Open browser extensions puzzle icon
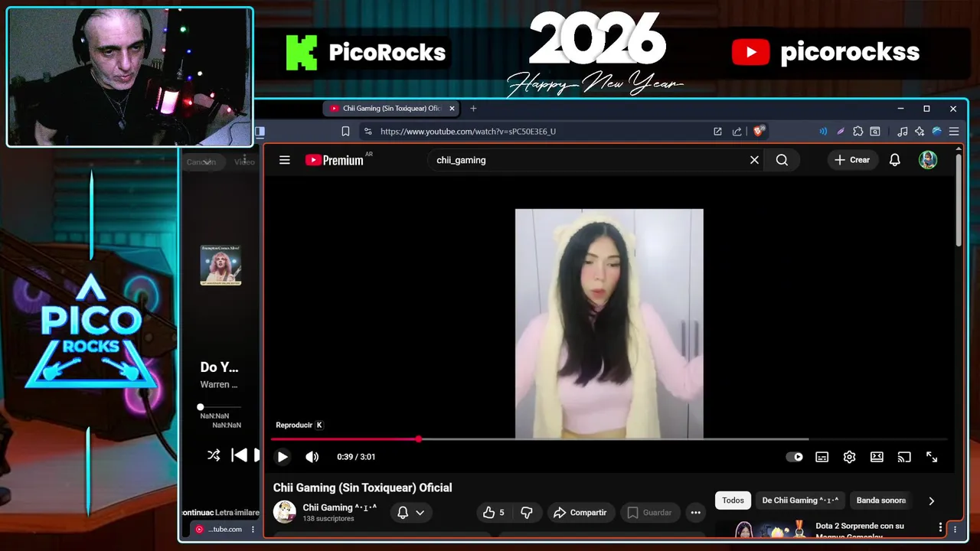The height and width of the screenshot is (551, 980). point(857,132)
